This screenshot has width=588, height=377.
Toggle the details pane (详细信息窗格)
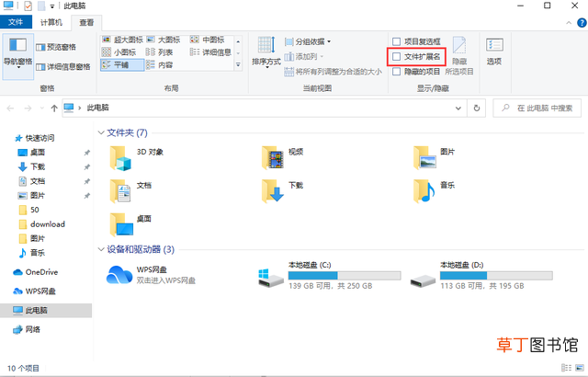[x=63, y=67]
